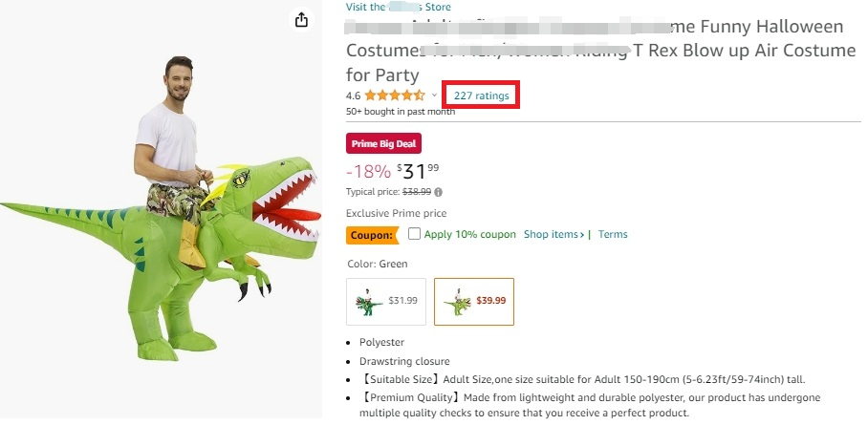Click the main dinosaur costume product image

point(161,220)
